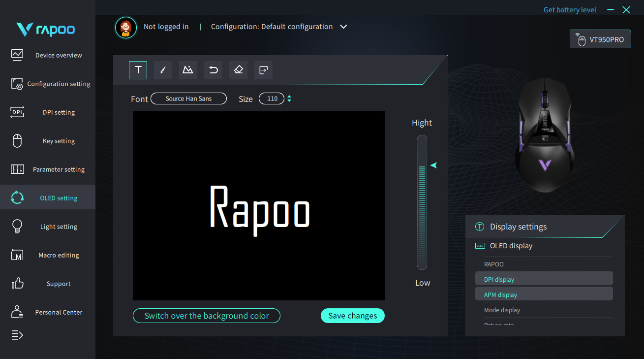Click the OLED display label
The height and width of the screenshot is (359, 644).
[511, 246]
